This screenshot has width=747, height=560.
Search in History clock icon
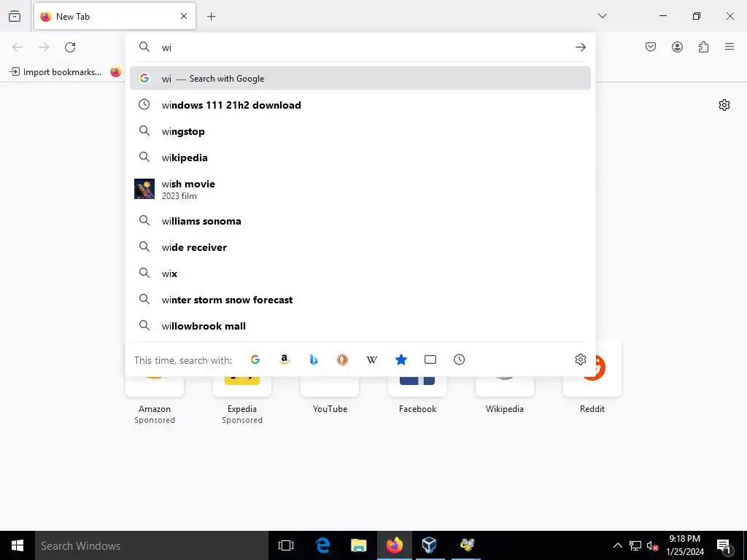click(x=460, y=359)
